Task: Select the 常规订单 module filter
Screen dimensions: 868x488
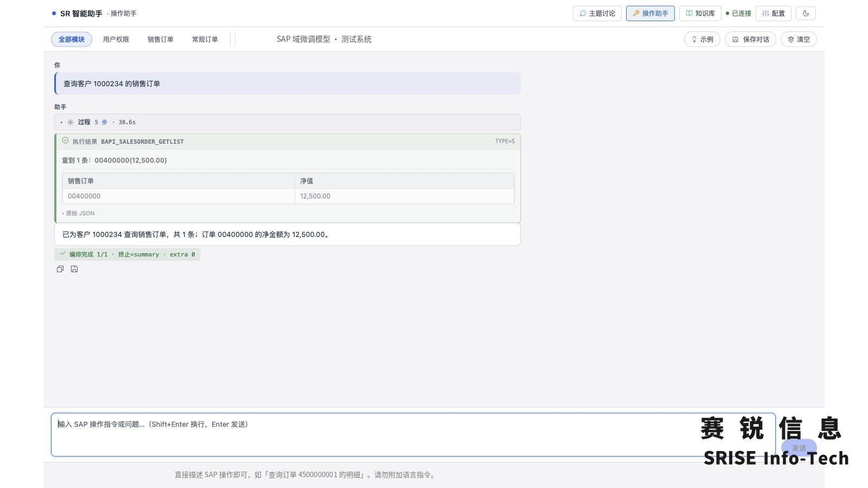Action: click(205, 40)
